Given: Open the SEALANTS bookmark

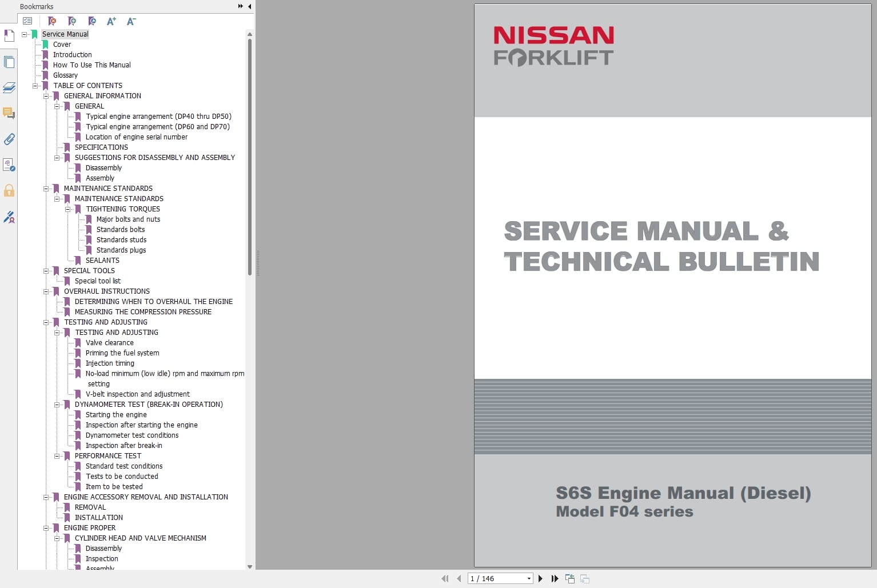Looking at the screenshot, I should point(102,261).
